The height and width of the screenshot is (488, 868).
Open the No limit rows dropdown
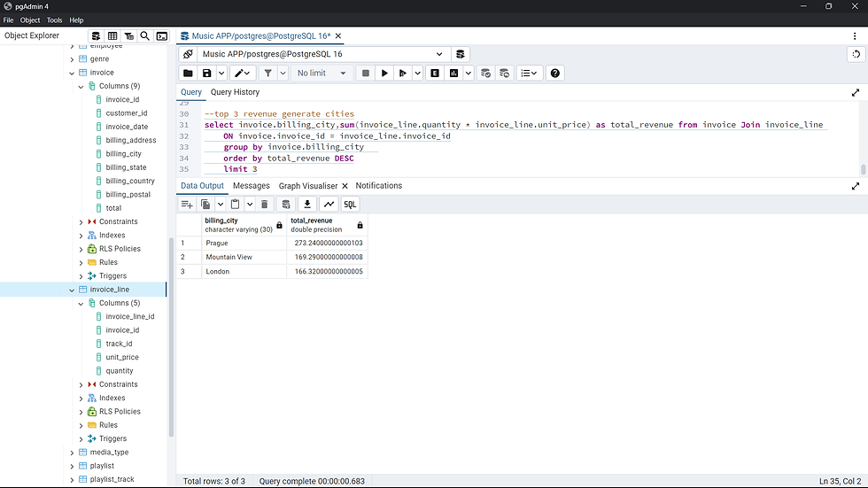click(322, 74)
